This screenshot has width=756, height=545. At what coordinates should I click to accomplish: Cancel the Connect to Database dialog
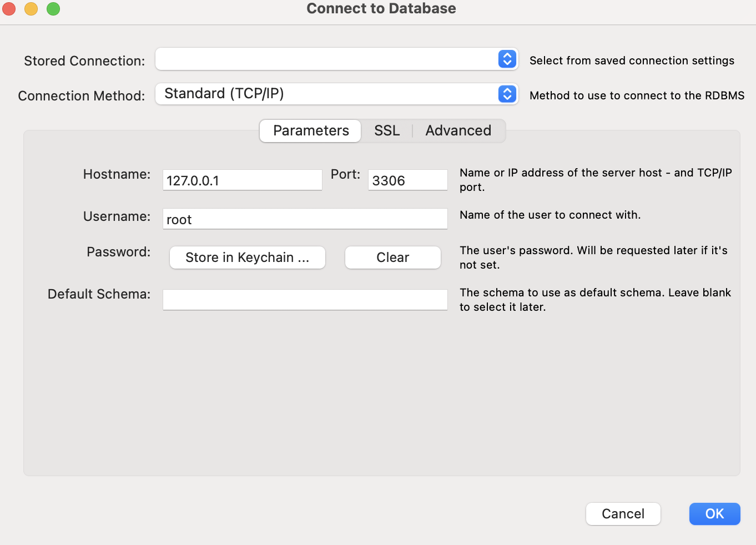tap(623, 514)
